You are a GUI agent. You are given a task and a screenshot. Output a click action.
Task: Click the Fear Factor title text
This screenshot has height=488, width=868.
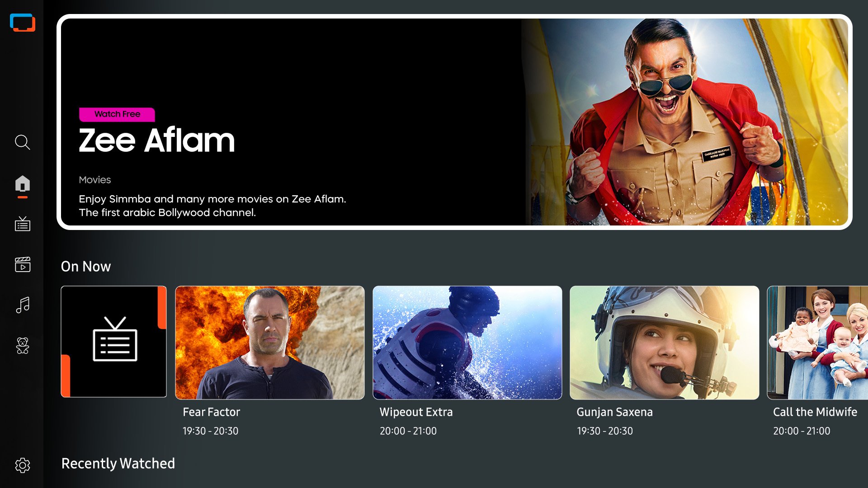point(211,412)
